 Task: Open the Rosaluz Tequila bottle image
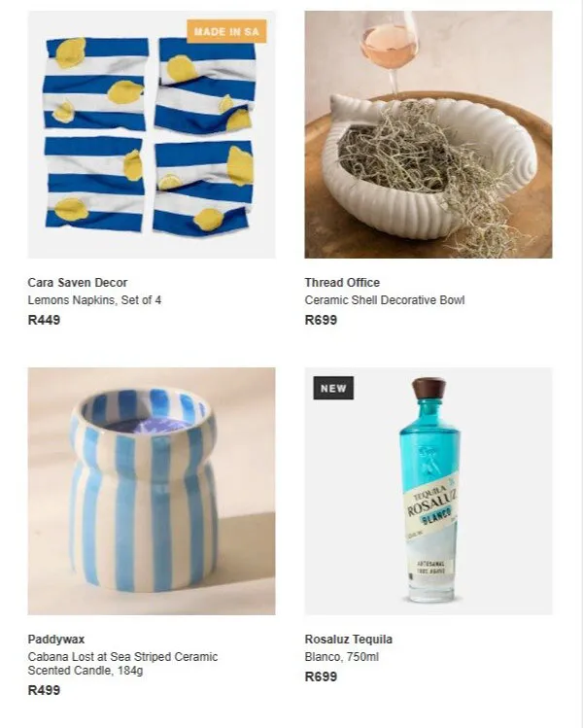429,491
